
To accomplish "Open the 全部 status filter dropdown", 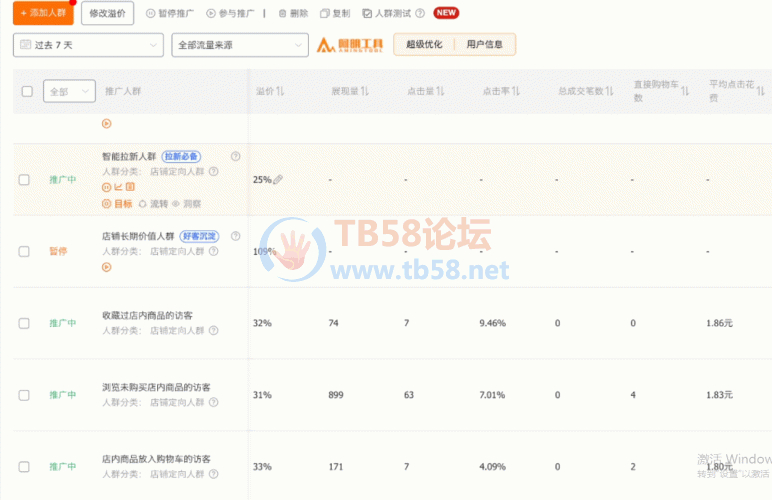I will pos(69,91).
